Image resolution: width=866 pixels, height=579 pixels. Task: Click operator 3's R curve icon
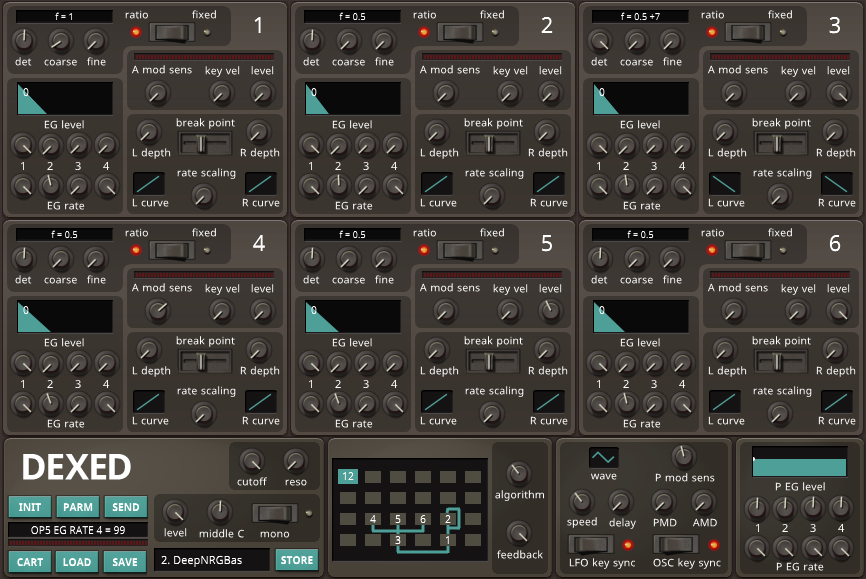[837, 184]
